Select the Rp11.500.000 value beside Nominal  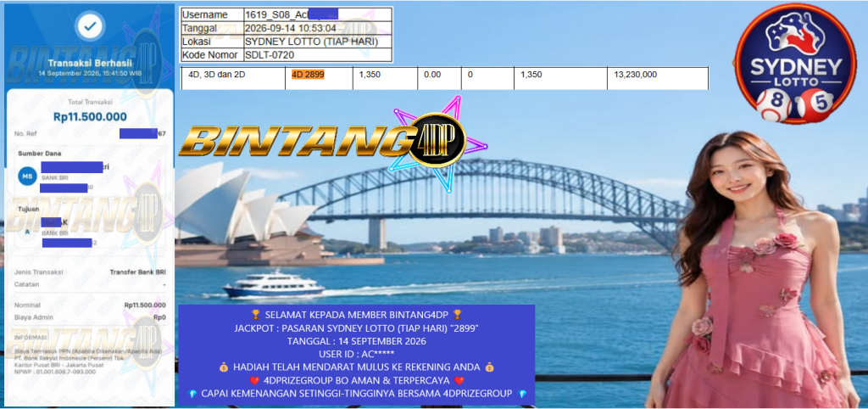click(145, 305)
